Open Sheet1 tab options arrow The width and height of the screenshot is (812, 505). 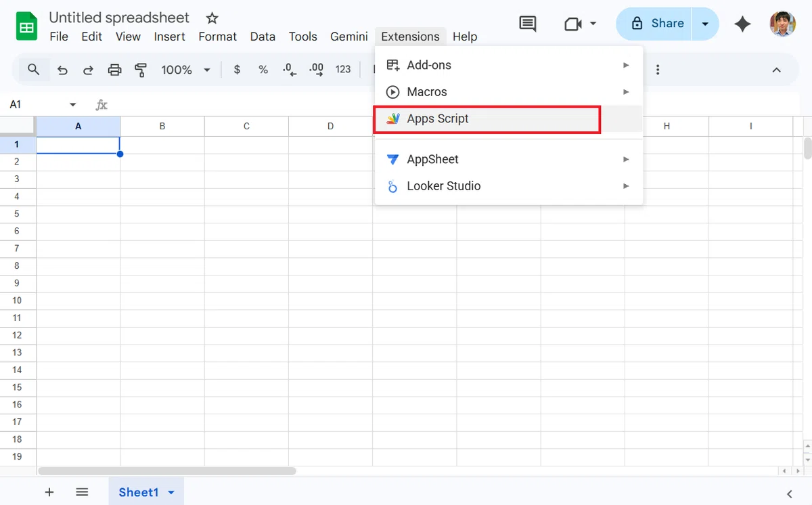point(171,493)
